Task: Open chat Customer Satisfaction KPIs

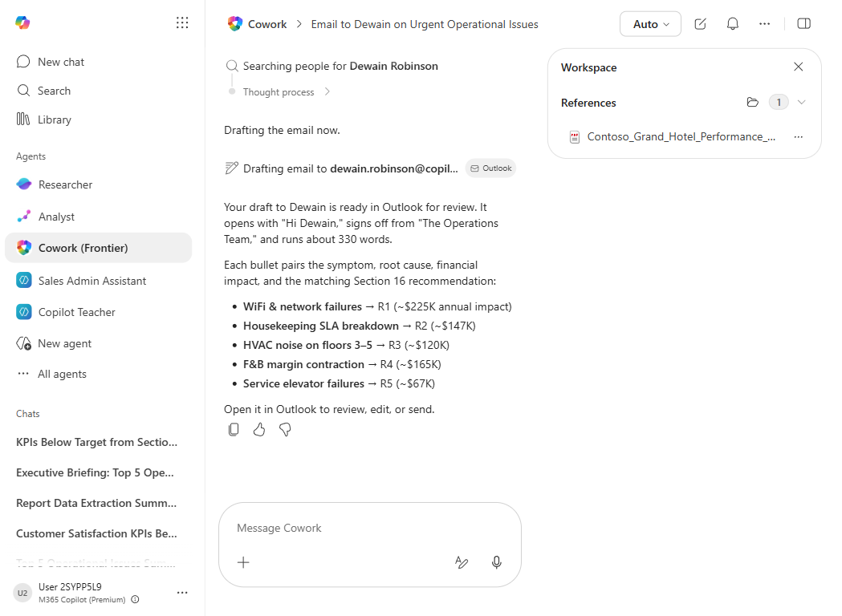Action: click(96, 534)
